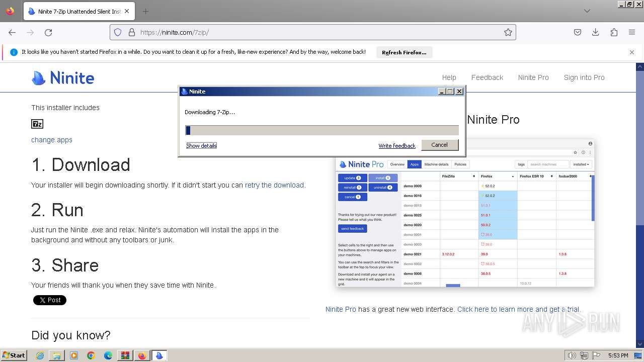Open network tray icon
Viewport: 644px width, 362px height.
pos(584,355)
